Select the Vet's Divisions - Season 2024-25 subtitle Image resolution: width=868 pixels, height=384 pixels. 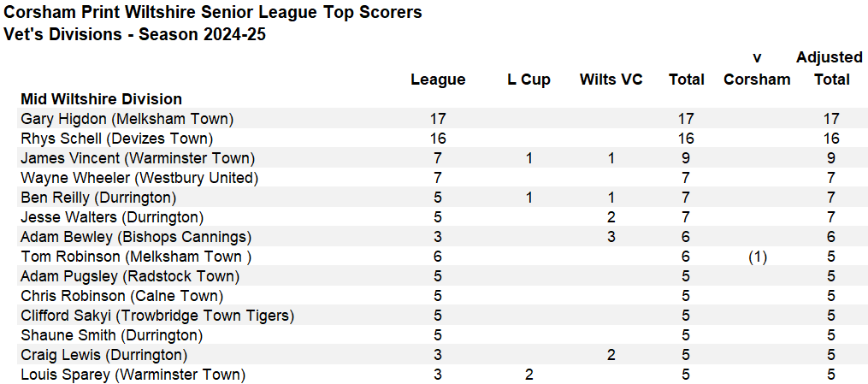134,34
